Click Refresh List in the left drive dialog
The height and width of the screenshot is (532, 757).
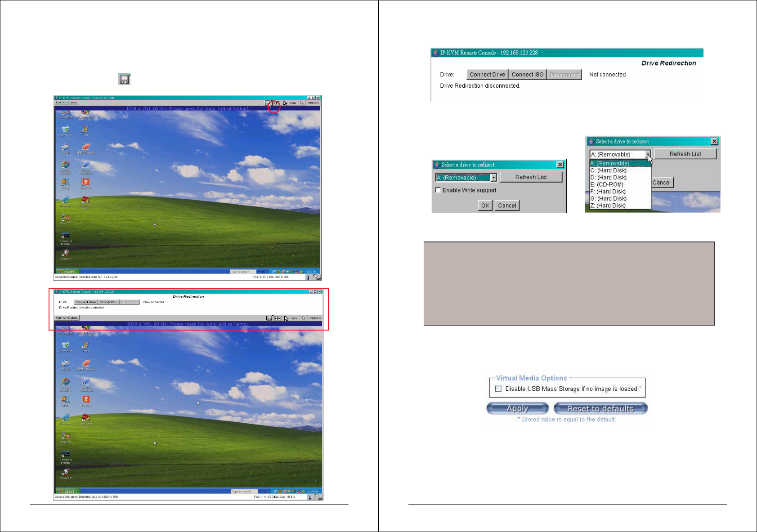click(531, 177)
